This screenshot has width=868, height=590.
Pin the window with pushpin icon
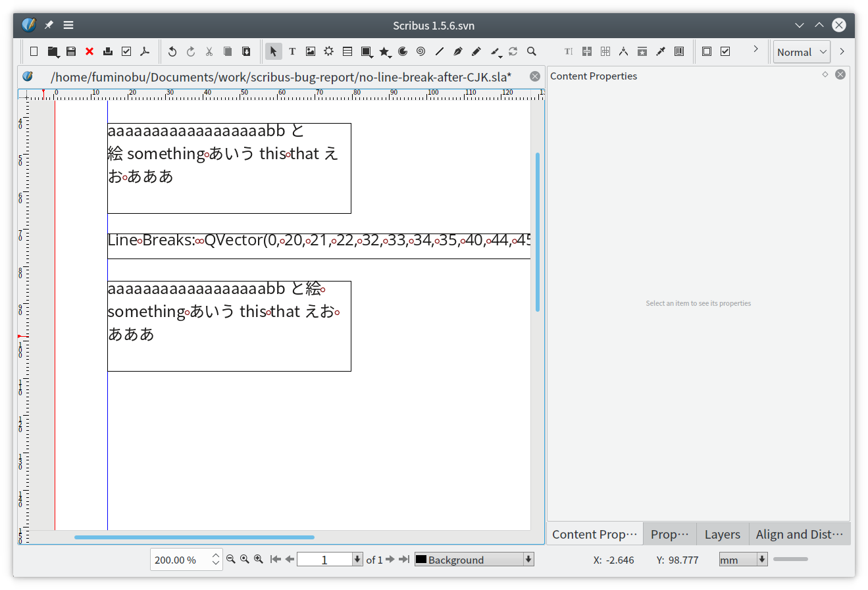[x=49, y=25]
